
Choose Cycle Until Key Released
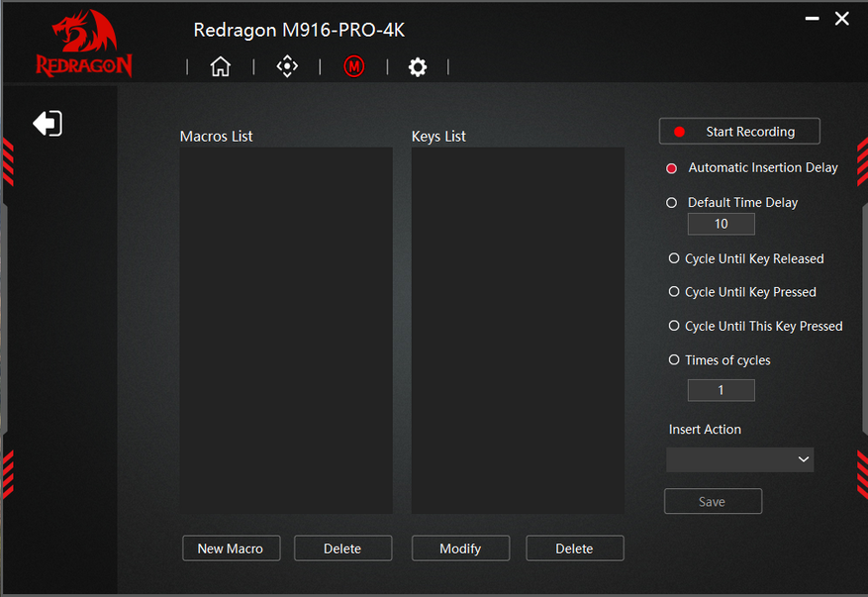click(x=674, y=258)
